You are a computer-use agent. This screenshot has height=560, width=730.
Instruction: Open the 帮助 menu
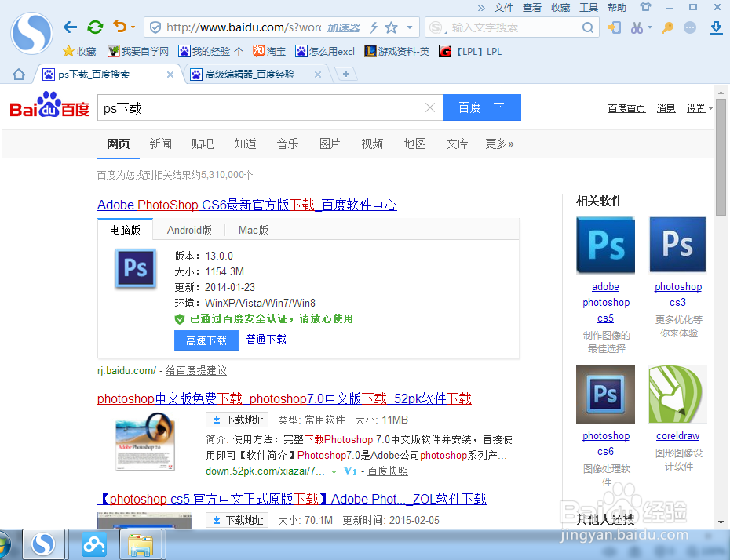(x=617, y=7)
